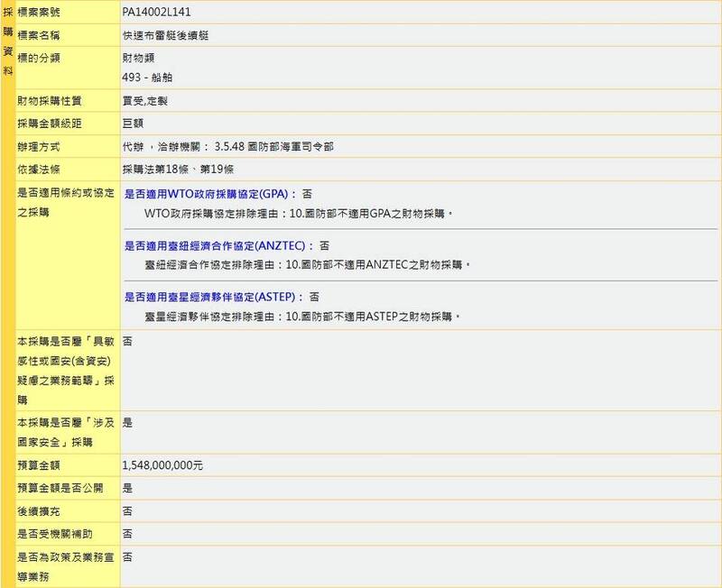The width and height of the screenshot is (722, 588).
Task: Select 否 value for 具敏感性或國安 row
Action: (x=127, y=341)
